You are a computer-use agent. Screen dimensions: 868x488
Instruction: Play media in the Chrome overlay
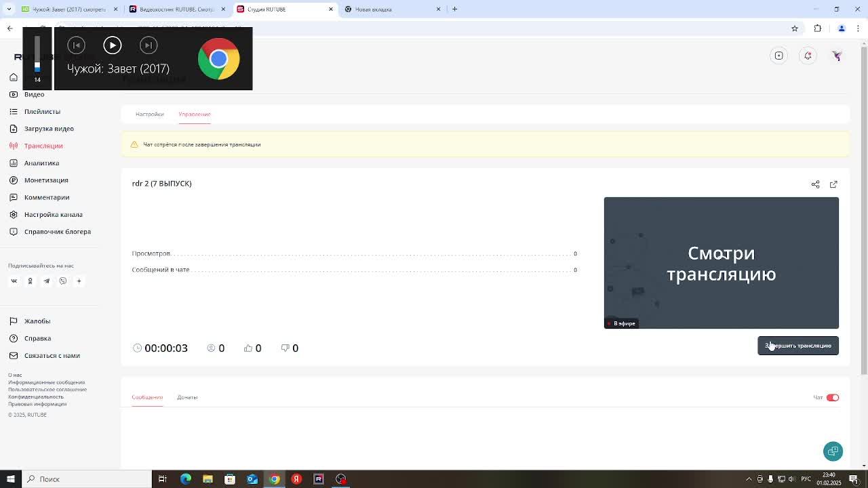click(x=113, y=45)
